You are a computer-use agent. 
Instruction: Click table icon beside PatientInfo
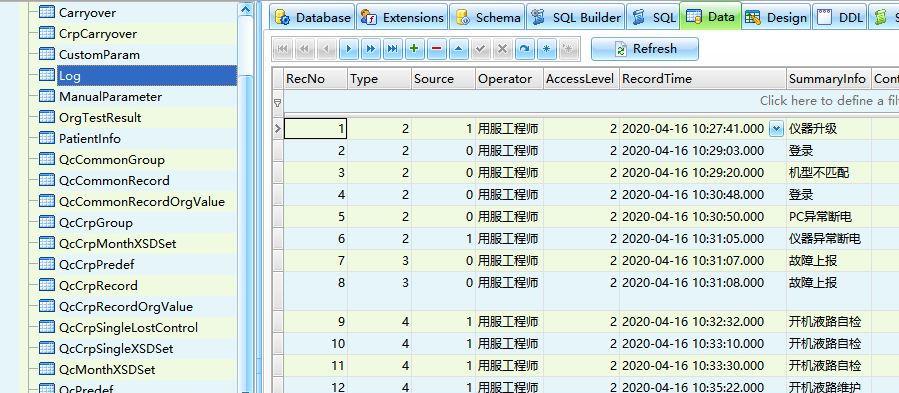pos(47,138)
